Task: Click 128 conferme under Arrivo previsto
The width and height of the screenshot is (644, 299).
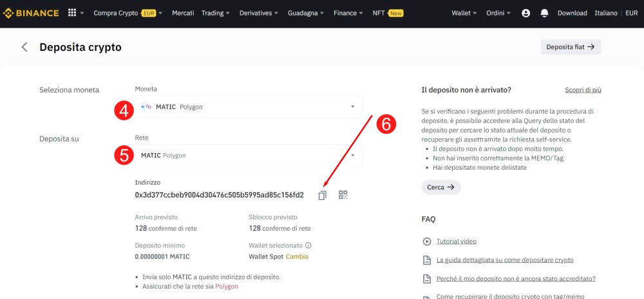Action: 166,228
